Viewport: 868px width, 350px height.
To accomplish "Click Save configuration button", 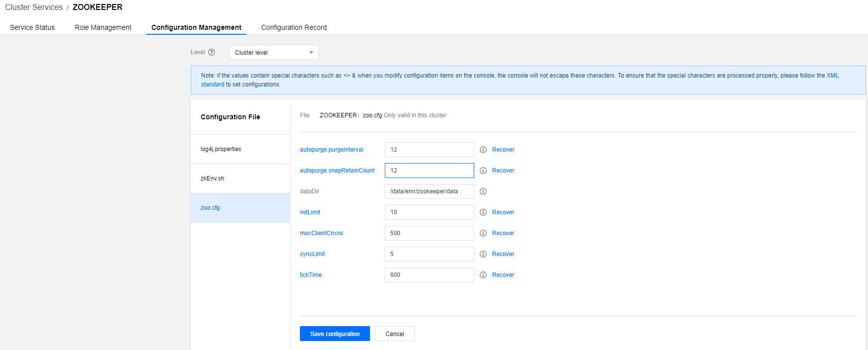I will (335, 334).
